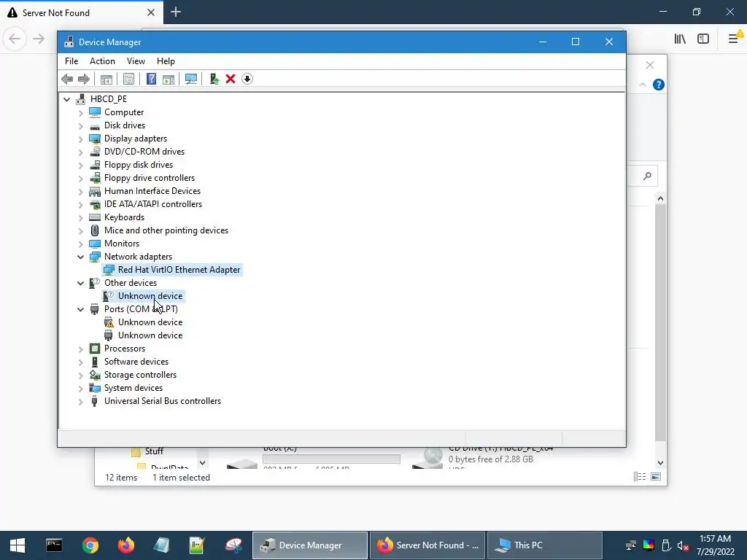The height and width of the screenshot is (560, 747).
Task: Select Unknown device under Other devices
Action: pos(150,296)
